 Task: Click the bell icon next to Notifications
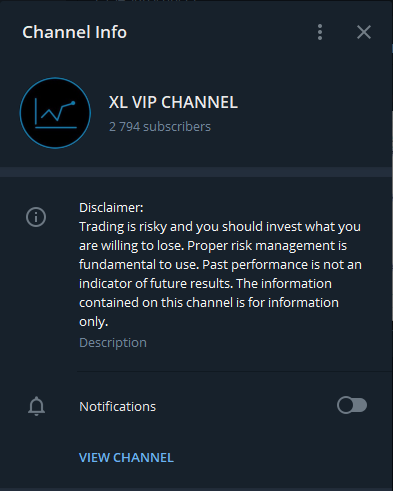36,406
